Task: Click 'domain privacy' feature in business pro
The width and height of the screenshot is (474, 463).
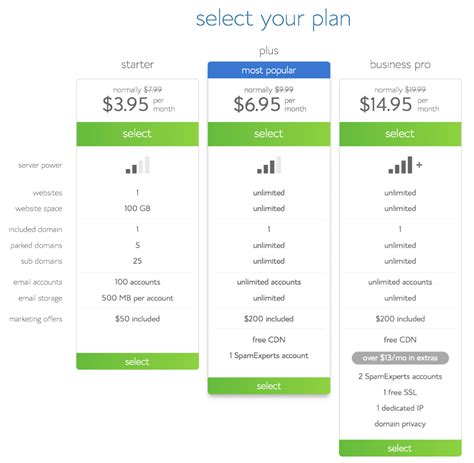Action: (x=400, y=424)
